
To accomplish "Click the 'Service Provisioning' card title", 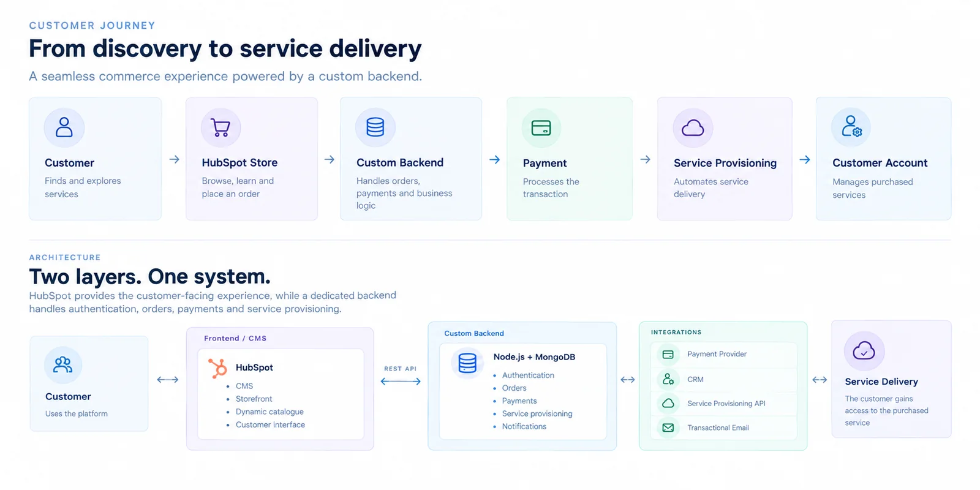I will click(725, 163).
